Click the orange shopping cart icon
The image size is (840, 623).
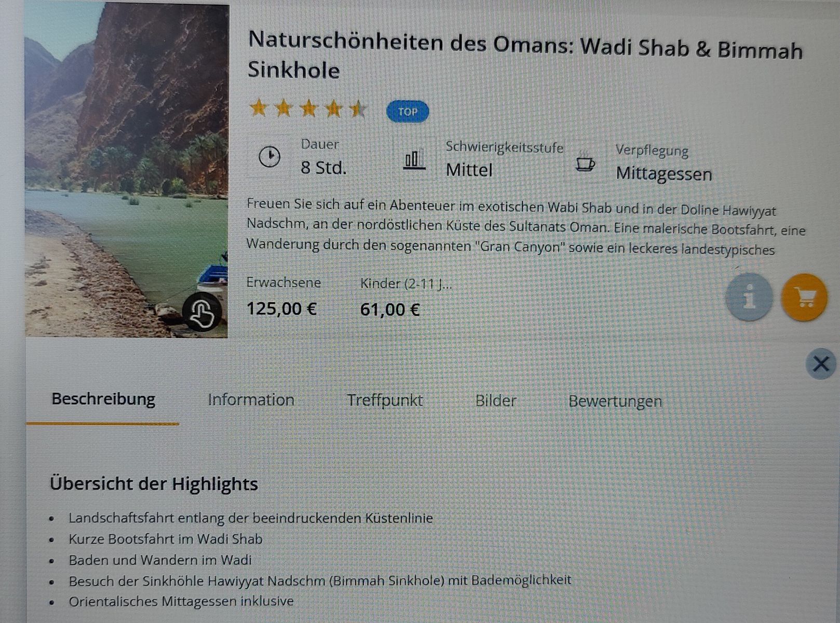coord(804,297)
